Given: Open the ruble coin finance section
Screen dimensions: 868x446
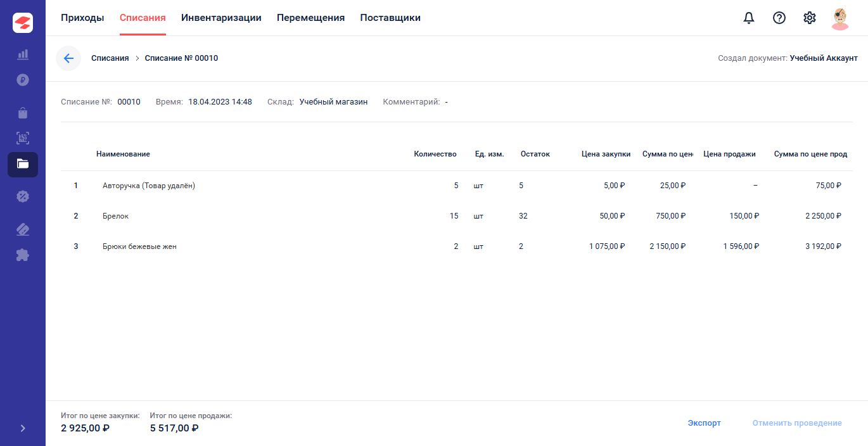Looking at the screenshot, I should 23,80.
